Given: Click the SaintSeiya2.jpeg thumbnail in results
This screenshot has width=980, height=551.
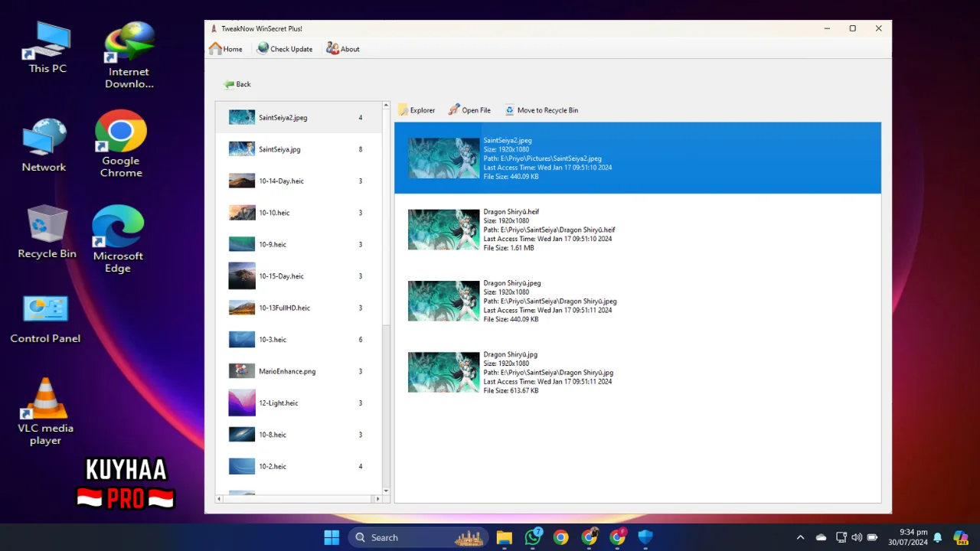Looking at the screenshot, I should 443,158.
